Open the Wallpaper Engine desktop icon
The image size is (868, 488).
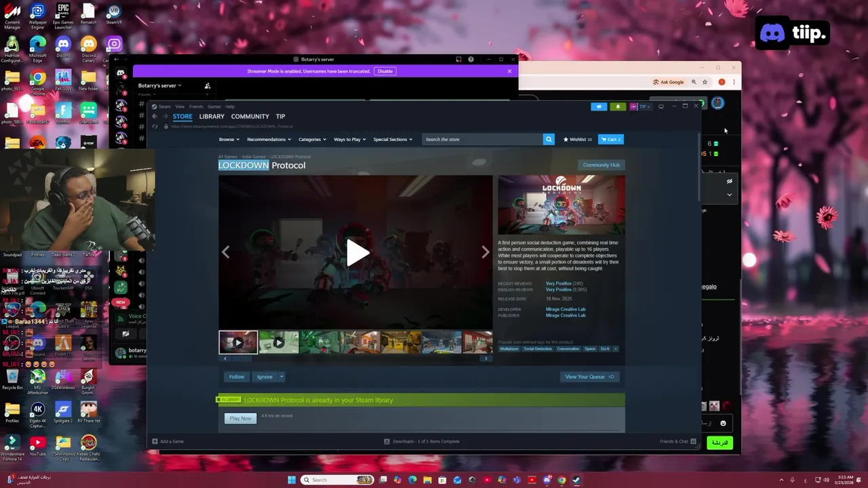pyautogui.click(x=37, y=16)
